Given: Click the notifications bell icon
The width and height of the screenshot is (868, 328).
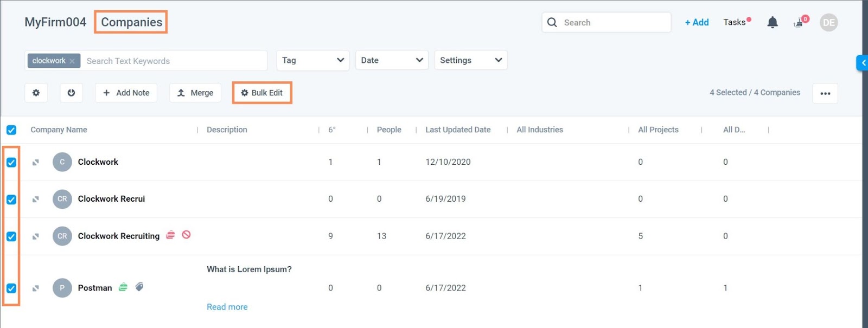Looking at the screenshot, I should click(773, 22).
